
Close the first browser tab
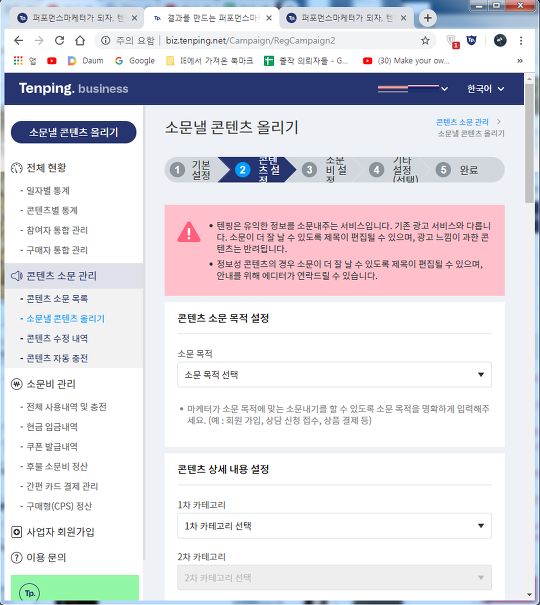click(134, 18)
